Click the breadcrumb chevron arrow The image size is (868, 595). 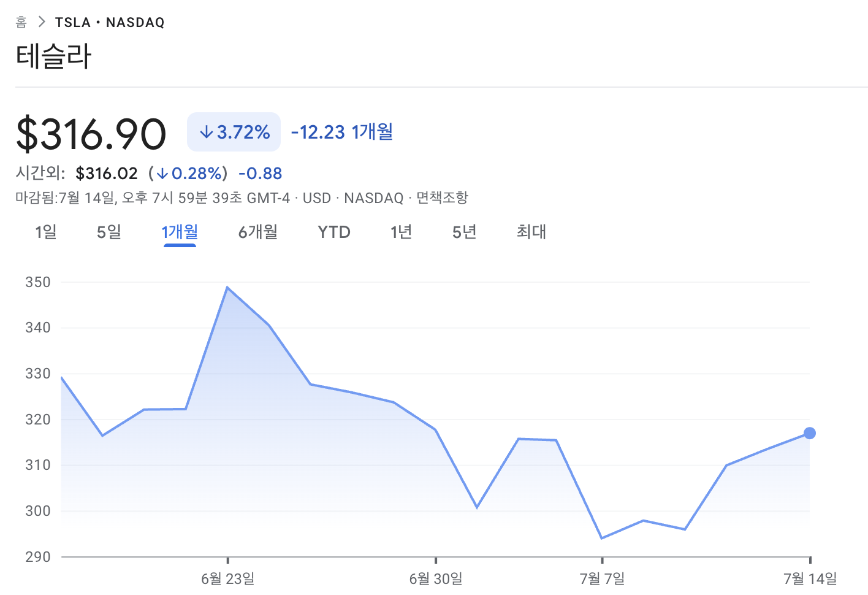pos(42,22)
